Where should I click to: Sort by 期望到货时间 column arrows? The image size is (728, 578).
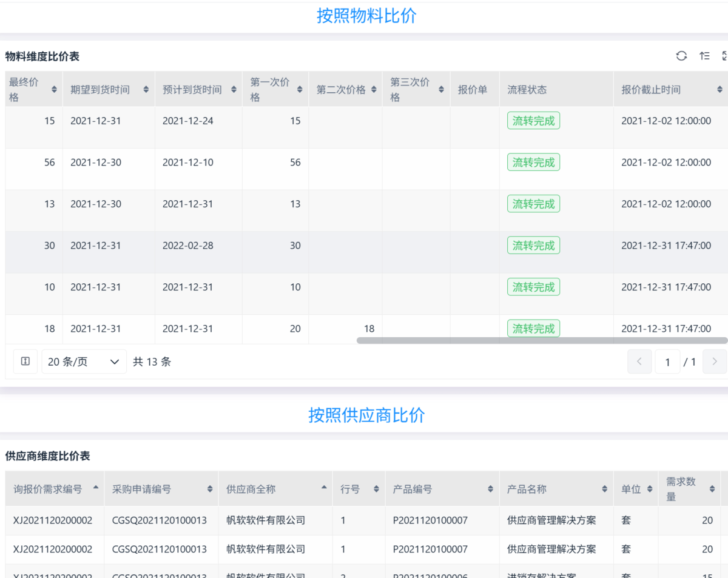[x=146, y=90]
